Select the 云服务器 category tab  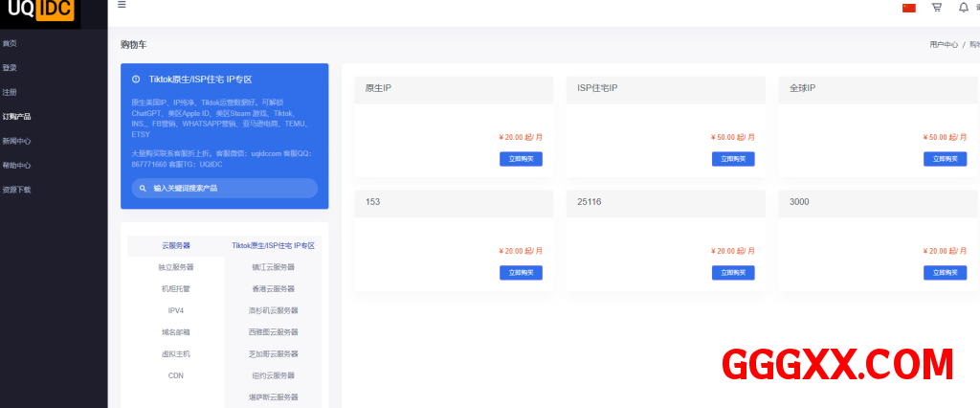[x=176, y=246]
